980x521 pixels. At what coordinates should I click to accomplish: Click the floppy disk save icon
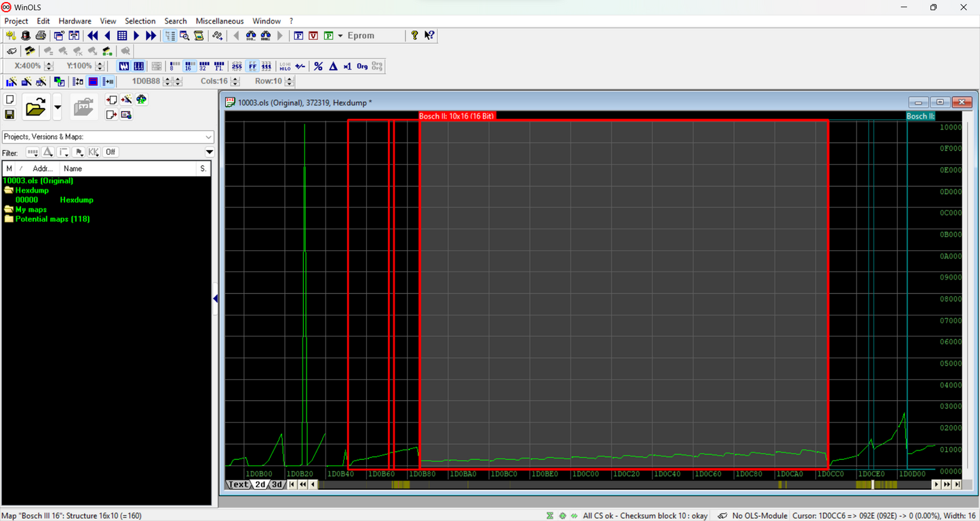tap(10, 115)
